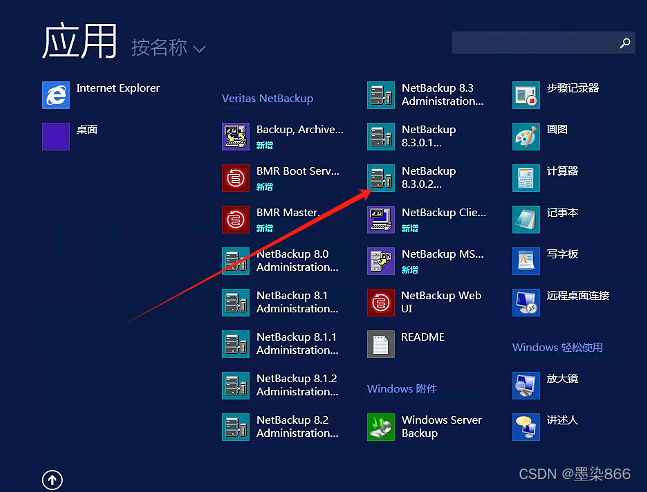The height and width of the screenshot is (492, 647).
Task: Launch NetBackup 8.0 Administration icon
Action: coord(236,261)
